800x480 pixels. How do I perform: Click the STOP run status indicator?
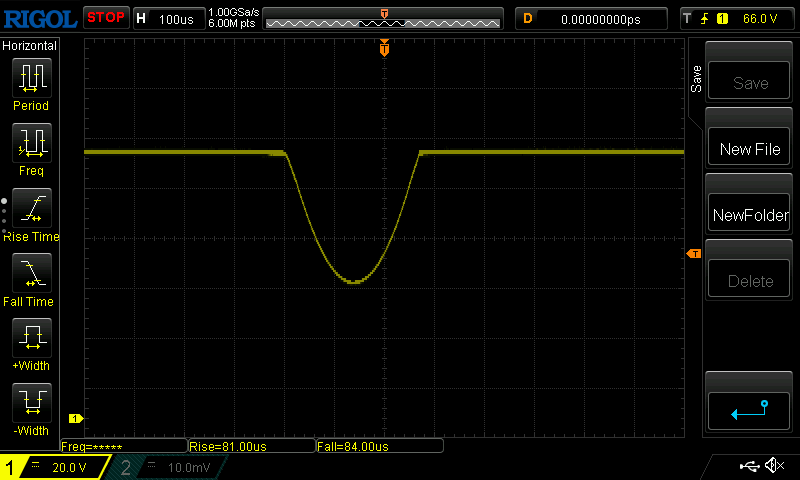[106, 18]
